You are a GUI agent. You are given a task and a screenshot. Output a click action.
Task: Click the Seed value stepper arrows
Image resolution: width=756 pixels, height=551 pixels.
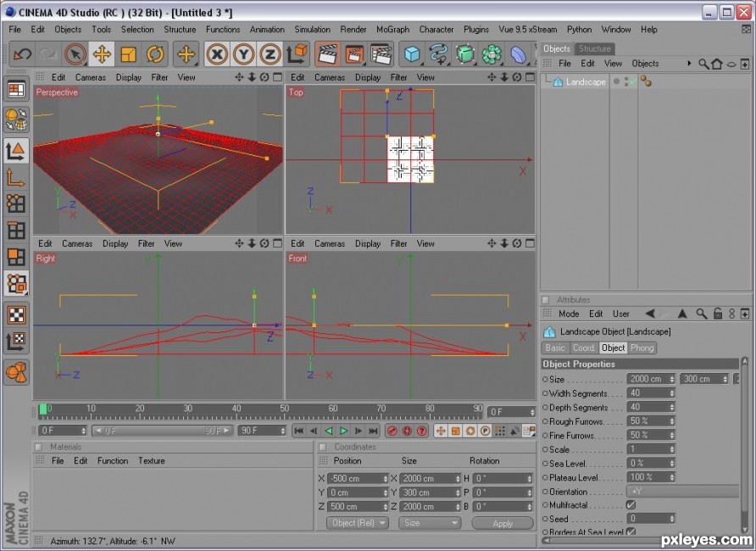pyautogui.click(x=672, y=519)
